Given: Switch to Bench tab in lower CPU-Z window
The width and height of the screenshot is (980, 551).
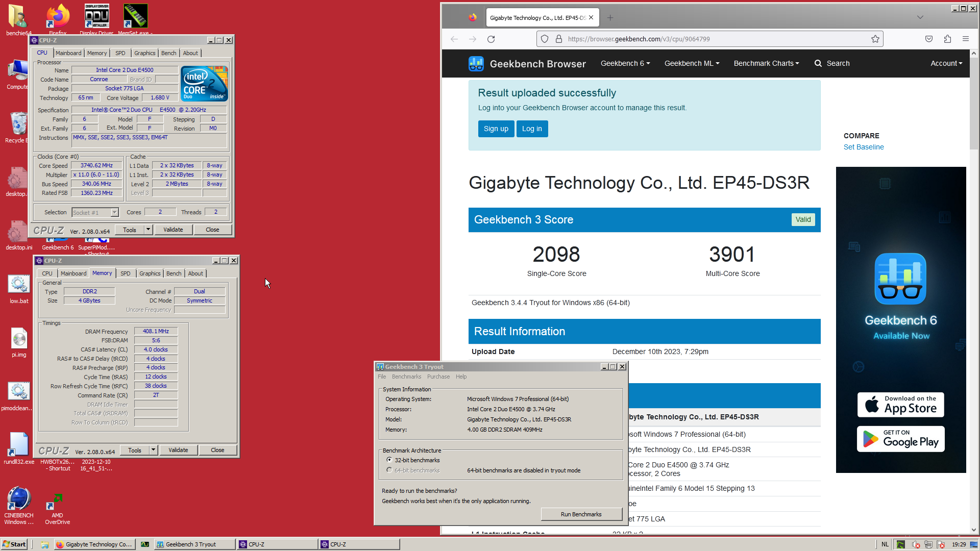Looking at the screenshot, I should (x=174, y=273).
